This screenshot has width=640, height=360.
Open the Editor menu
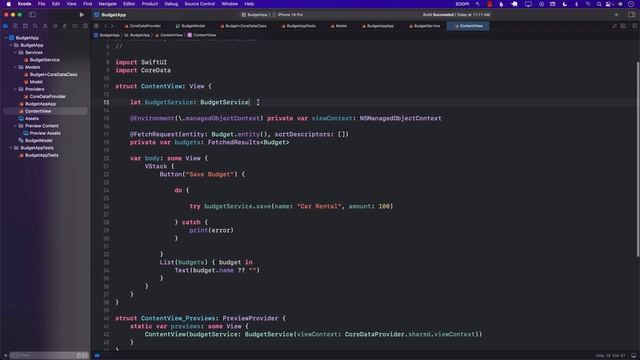129,4
